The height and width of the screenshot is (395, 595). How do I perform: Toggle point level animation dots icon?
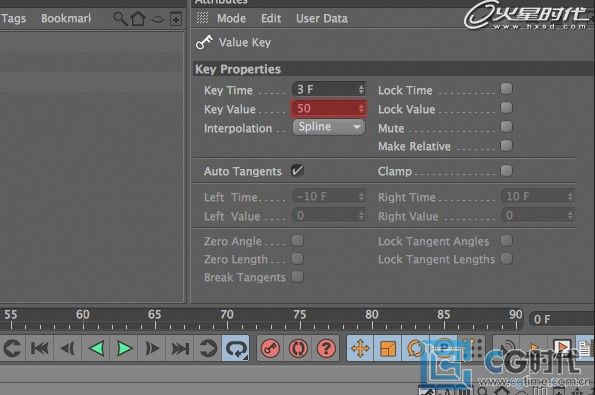pyautogui.click(x=472, y=348)
